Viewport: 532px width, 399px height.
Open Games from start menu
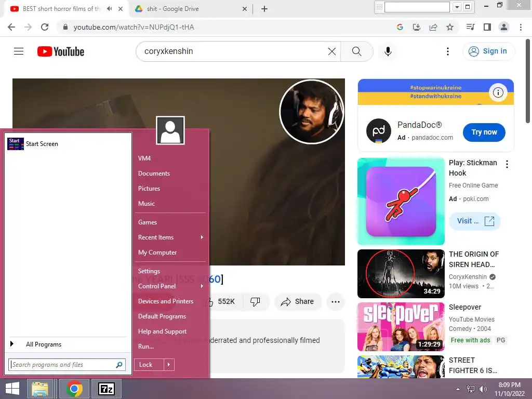coord(148,222)
